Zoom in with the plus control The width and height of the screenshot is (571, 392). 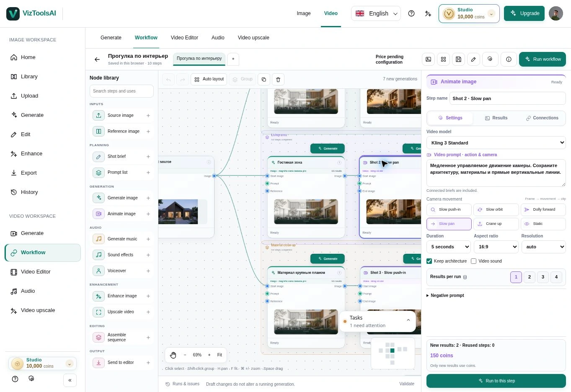[209, 355]
